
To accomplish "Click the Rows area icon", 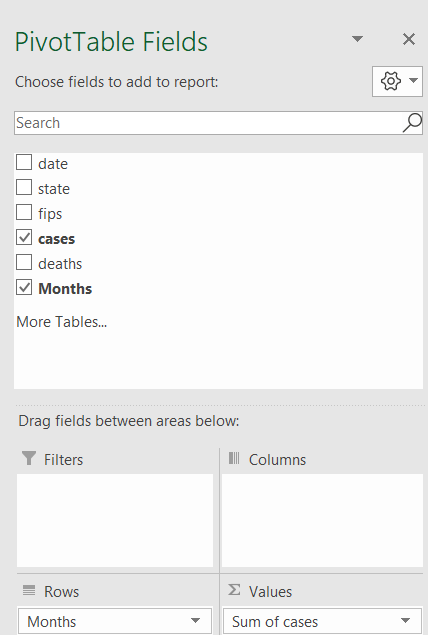I will tap(29, 590).
